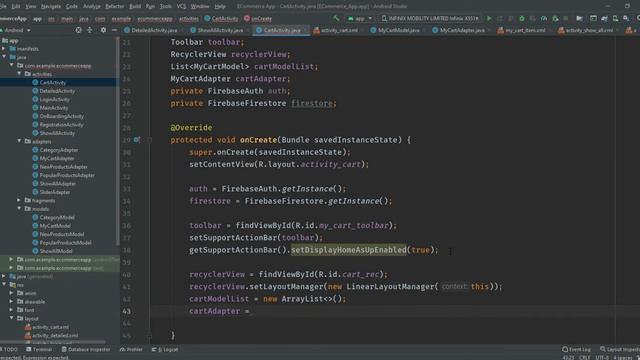Open the Logcat tool window

click(x=165, y=350)
